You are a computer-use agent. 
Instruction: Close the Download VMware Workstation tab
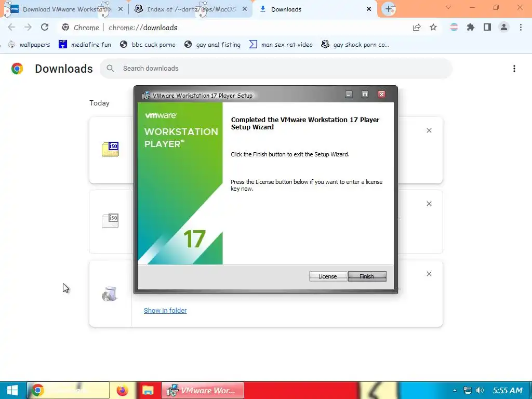[121, 9]
